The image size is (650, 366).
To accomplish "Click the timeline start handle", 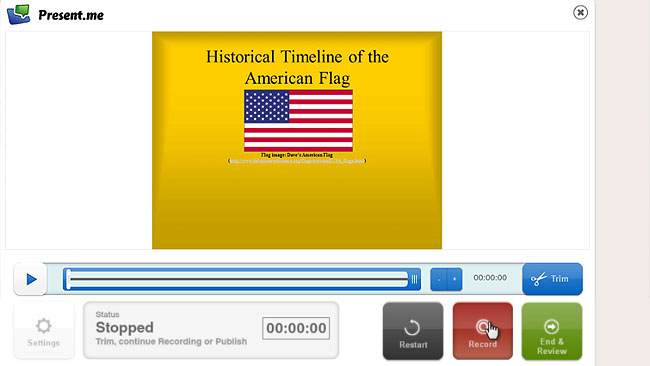I will (x=68, y=279).
